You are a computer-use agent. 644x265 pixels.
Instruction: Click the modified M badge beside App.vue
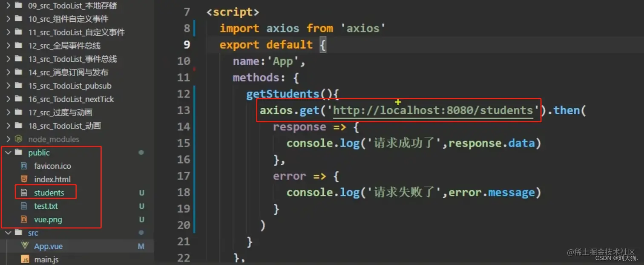[x=141, y=246]
